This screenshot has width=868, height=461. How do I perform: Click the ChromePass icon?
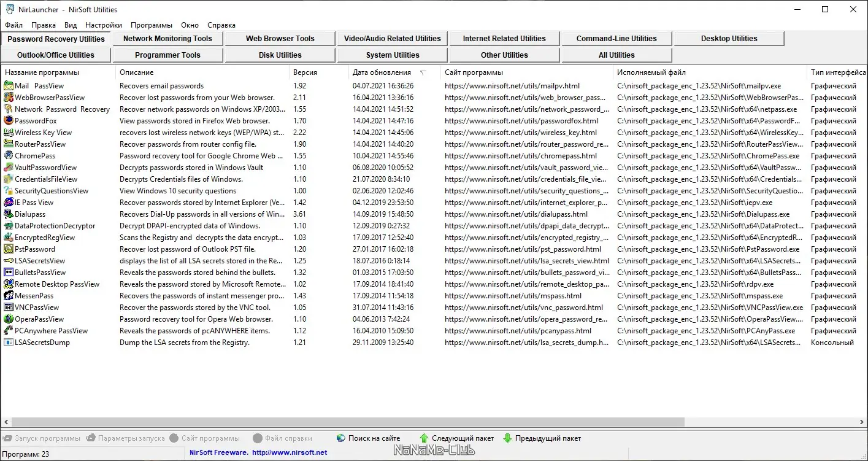[9, 156]
